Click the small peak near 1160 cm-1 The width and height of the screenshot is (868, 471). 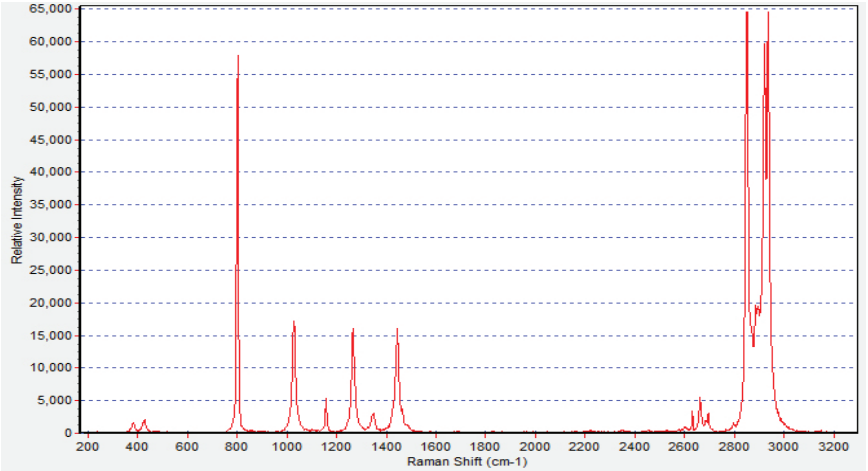[x=326, y=398]
